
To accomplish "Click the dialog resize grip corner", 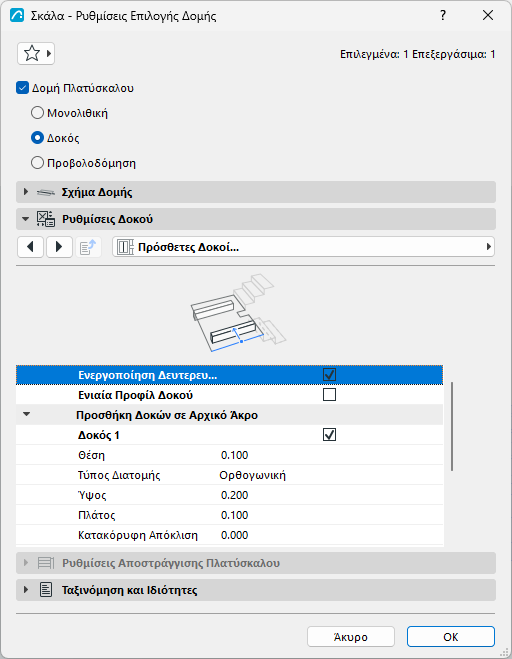I will click(504, 653).
